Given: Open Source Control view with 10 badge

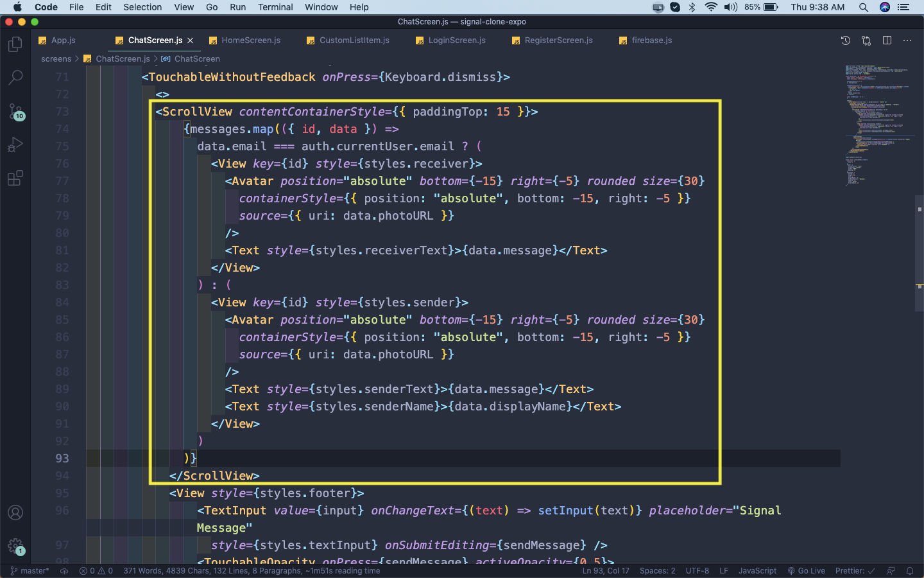Looking at the screenshot, I should pyautogui.click(x=15, y=111).
